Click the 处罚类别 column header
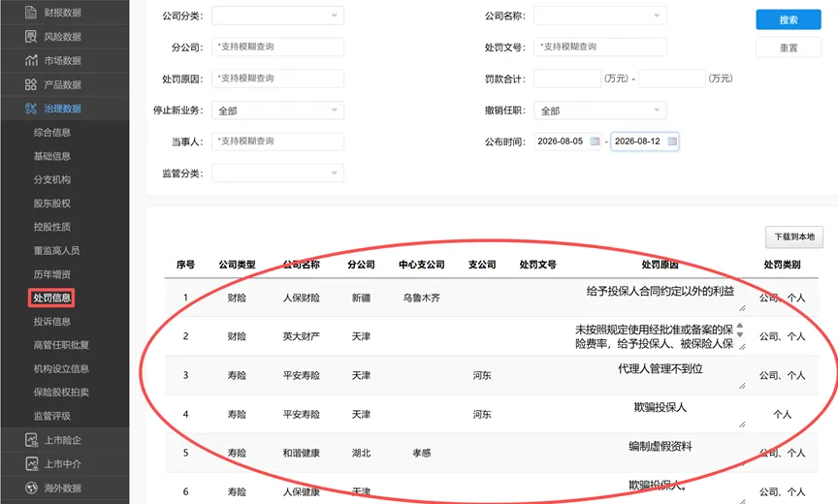The width and height of the screenshot is (838, 504). [782, 265]
